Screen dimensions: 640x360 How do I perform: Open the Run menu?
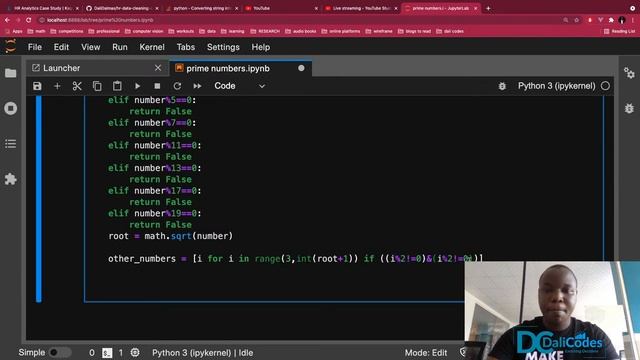pyautogui.click(x=120, y=47)
